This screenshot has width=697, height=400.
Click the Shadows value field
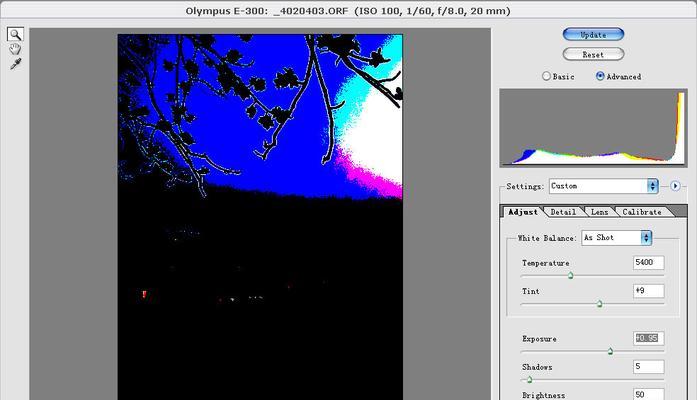click(x=649, y=367)
